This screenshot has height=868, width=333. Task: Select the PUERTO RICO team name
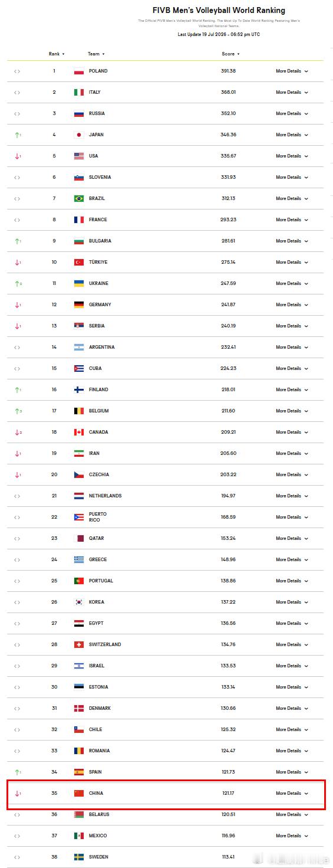point(98,517)
